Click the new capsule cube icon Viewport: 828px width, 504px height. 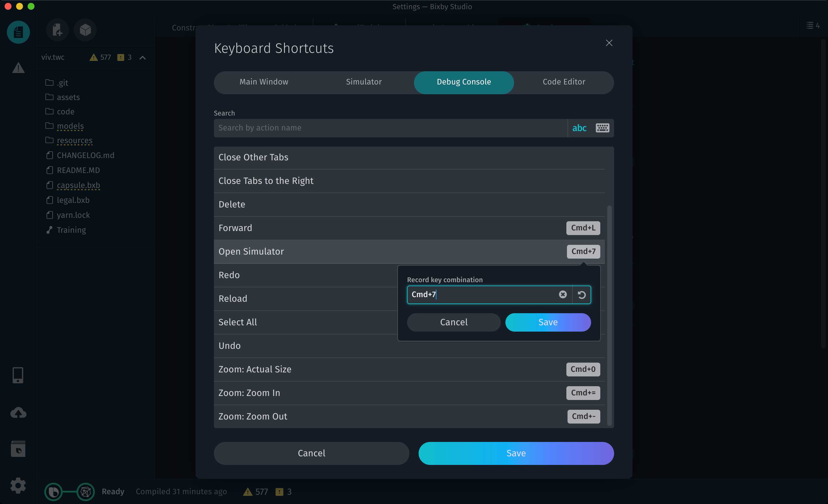[85, 30]
